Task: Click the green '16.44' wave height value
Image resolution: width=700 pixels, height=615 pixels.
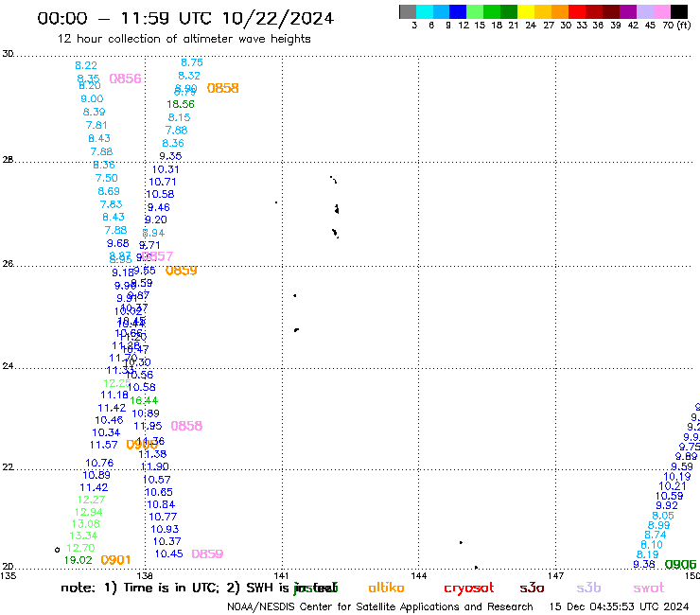Action: 144,400
